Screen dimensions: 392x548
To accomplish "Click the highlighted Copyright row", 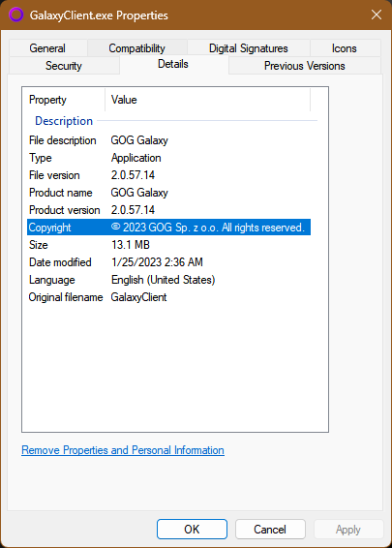I will [169, 228].
